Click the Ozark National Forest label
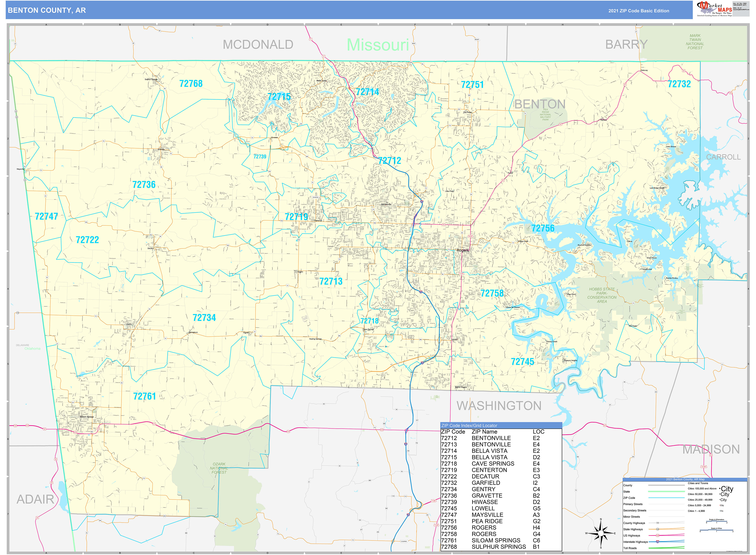The image size is (756, 555). 219,468
